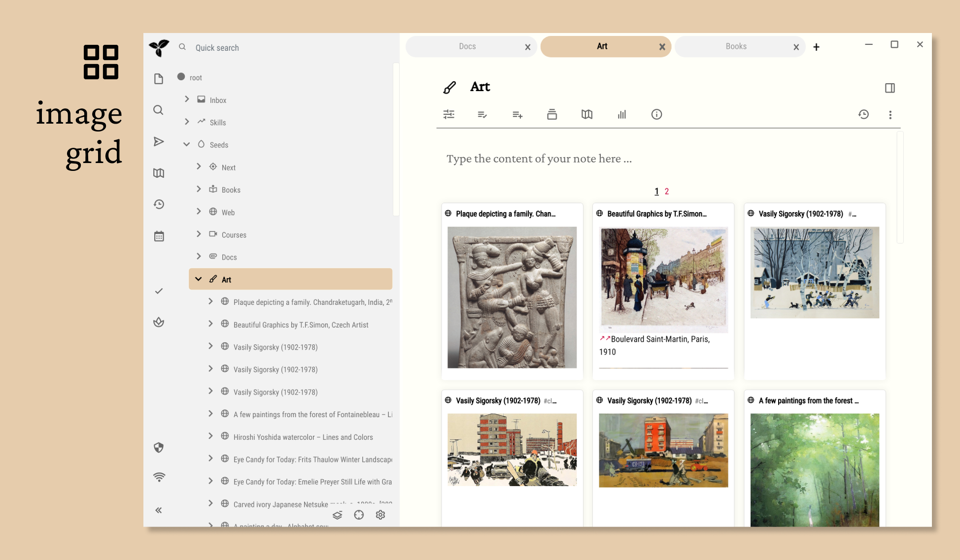Screen dimensions: 960x560
Task: Open Frits Thaulow Winter Landscape note
Action: (312, 460)
